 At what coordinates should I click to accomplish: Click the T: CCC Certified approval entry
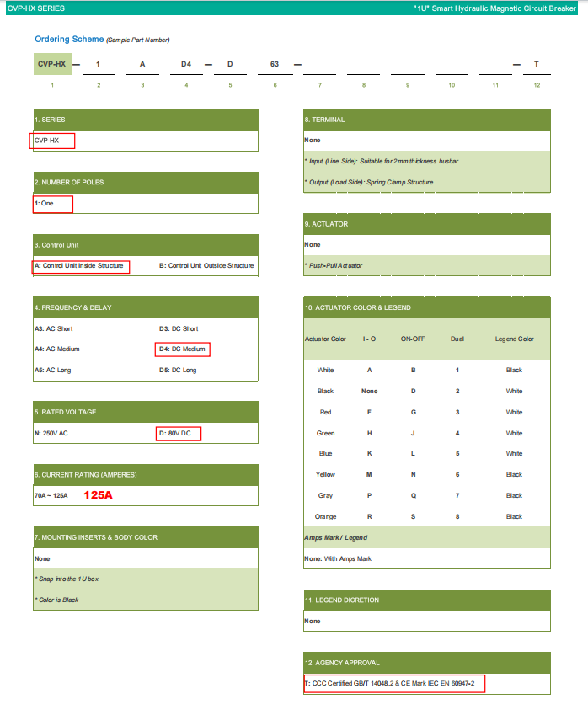point(394,683)
